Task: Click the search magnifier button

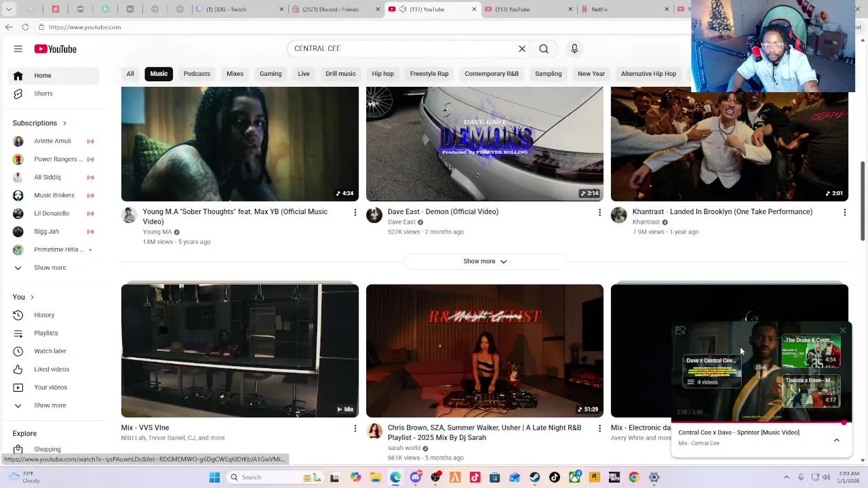Action: pos(544,49)
